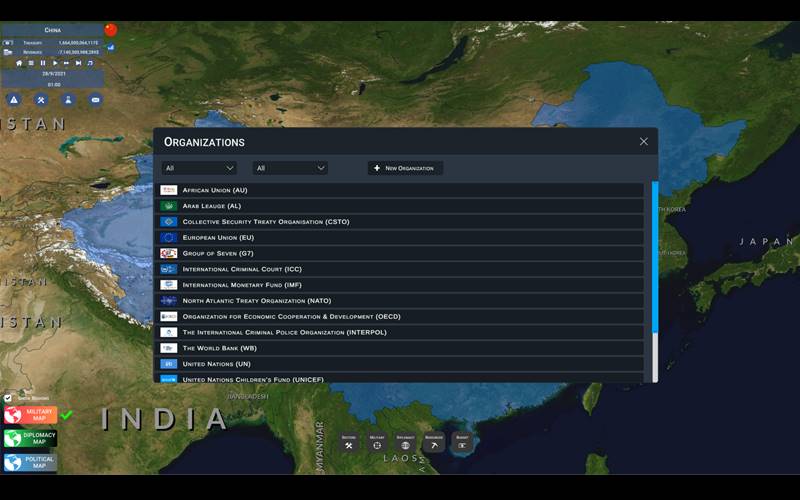This screenshot has width=800, height=500.
Task: Toggle the checkbox above Military Map
Action: [9, 397]
